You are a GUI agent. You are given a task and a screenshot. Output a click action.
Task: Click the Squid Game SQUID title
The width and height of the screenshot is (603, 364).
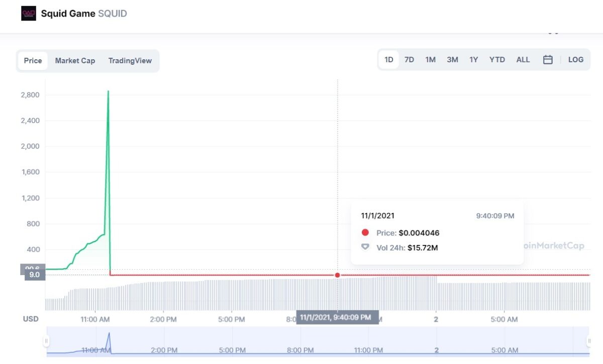point(84,14)
